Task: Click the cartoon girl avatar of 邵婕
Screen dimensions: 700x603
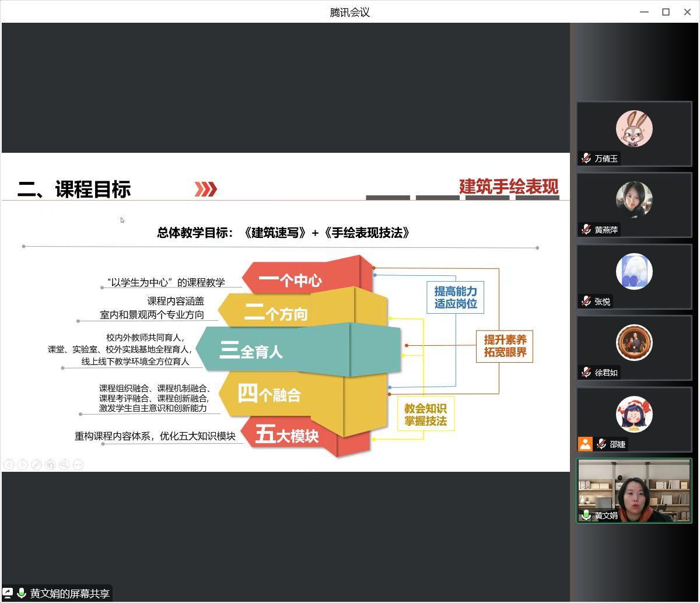Action: pos(634,415)
